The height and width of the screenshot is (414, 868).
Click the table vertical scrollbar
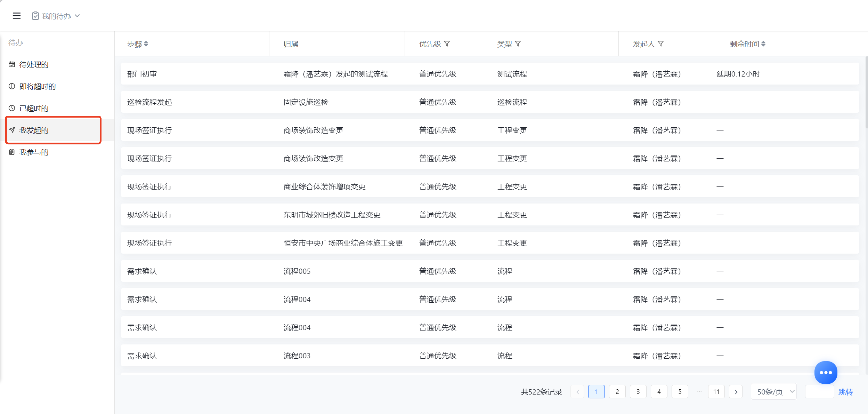click(x=866, y=92)
